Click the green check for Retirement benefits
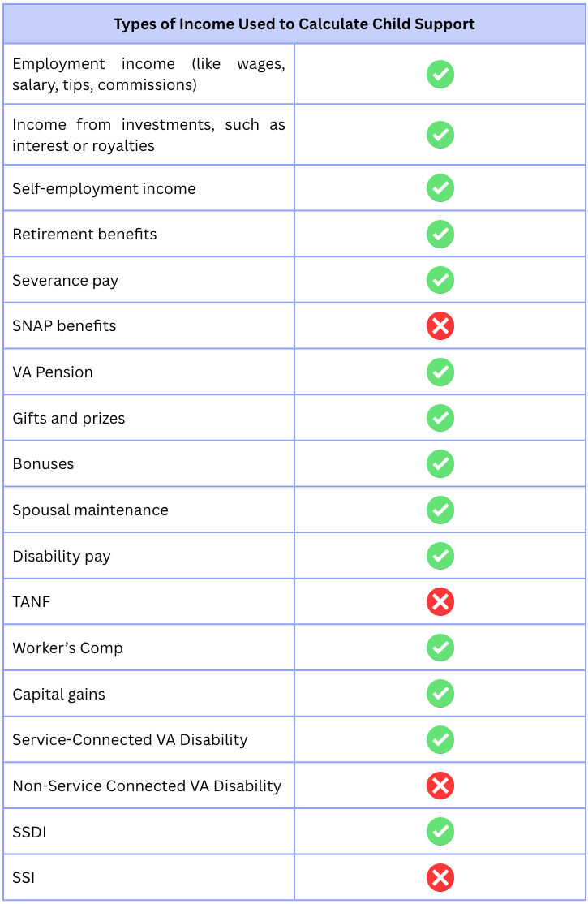This screenshot has width=588, height=904. click(x=440, y=235)
